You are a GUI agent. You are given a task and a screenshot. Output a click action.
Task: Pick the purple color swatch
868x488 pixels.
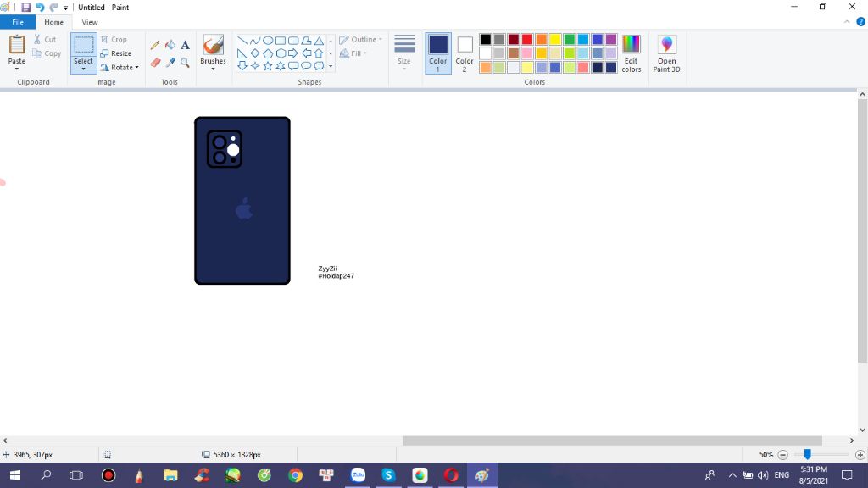611,39
